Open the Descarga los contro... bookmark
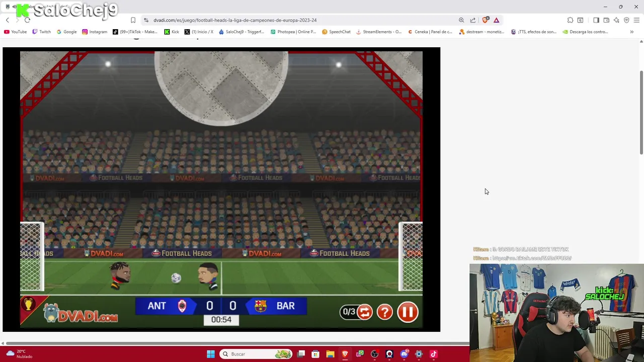The height and width of the screenshot is (362, 644). point(585,32)
